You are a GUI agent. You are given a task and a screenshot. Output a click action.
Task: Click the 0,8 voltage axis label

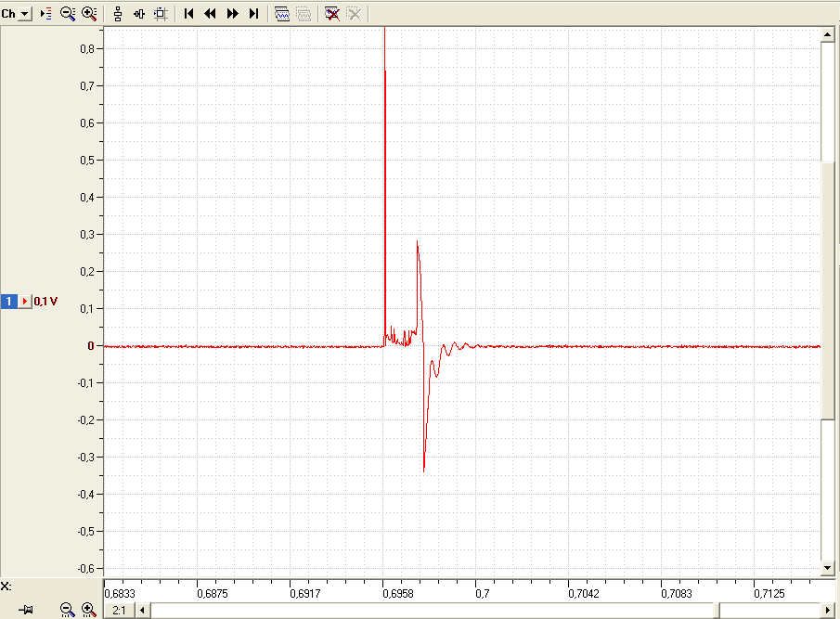(x=87, y=49)
